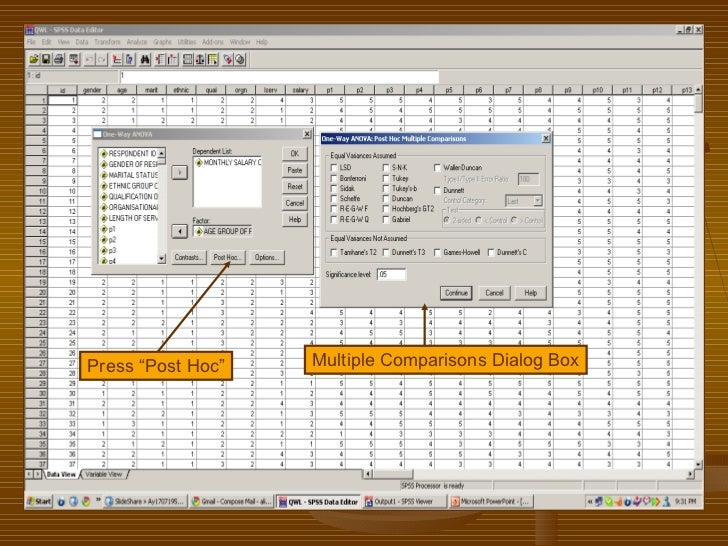
Task: Open the Utilities menu
Action: [x=187, y=42]
